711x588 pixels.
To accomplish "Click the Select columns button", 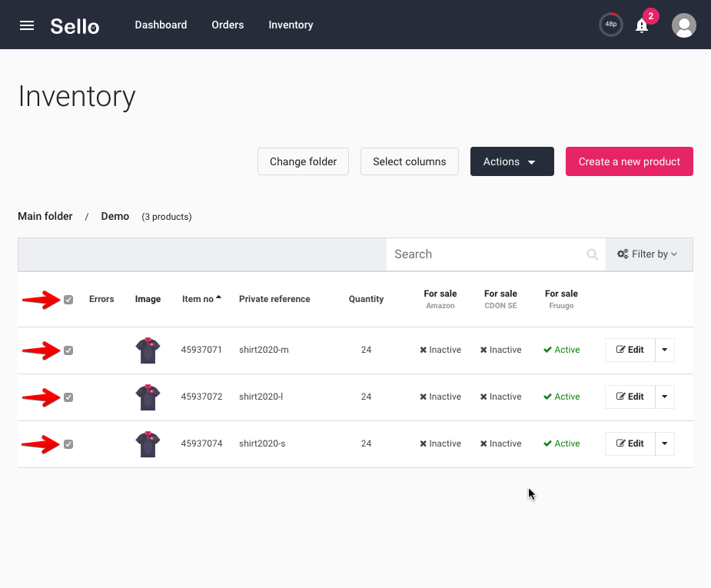I will click(410, 161).
